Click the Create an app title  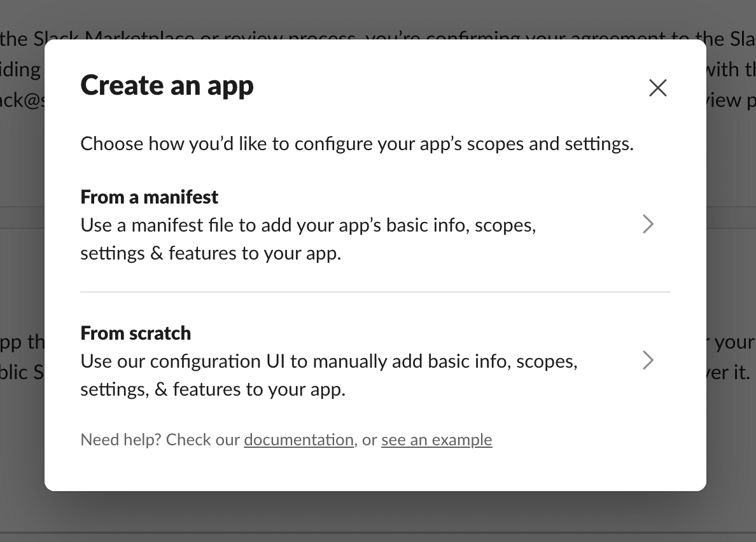tap(167, 85)
